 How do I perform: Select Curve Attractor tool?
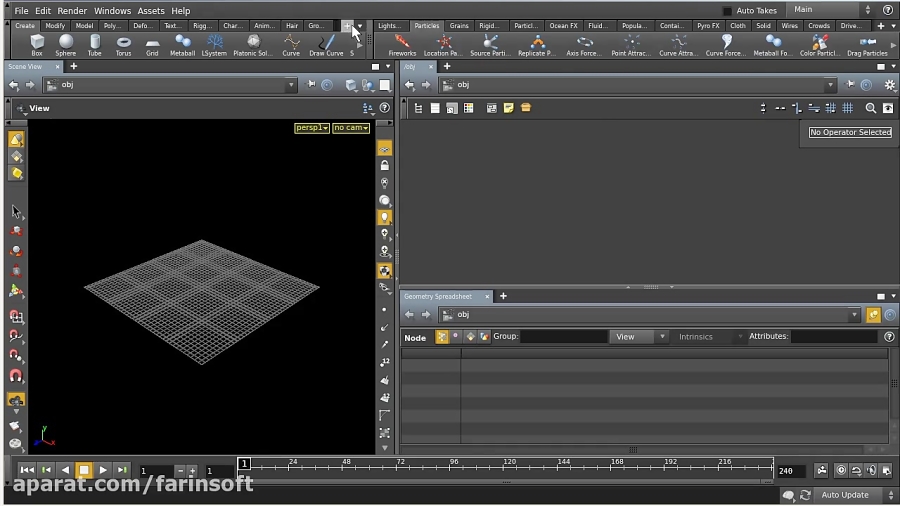click(x=678, y=45)
